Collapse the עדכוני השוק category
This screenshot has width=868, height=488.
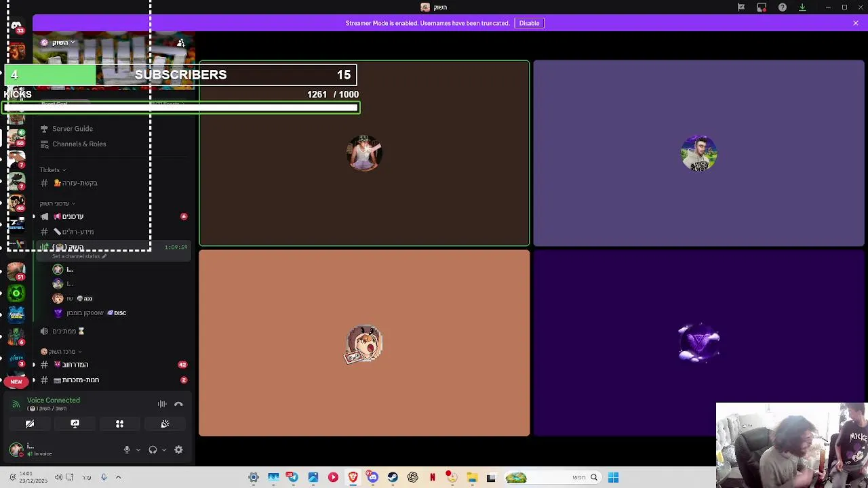point(57,203)
